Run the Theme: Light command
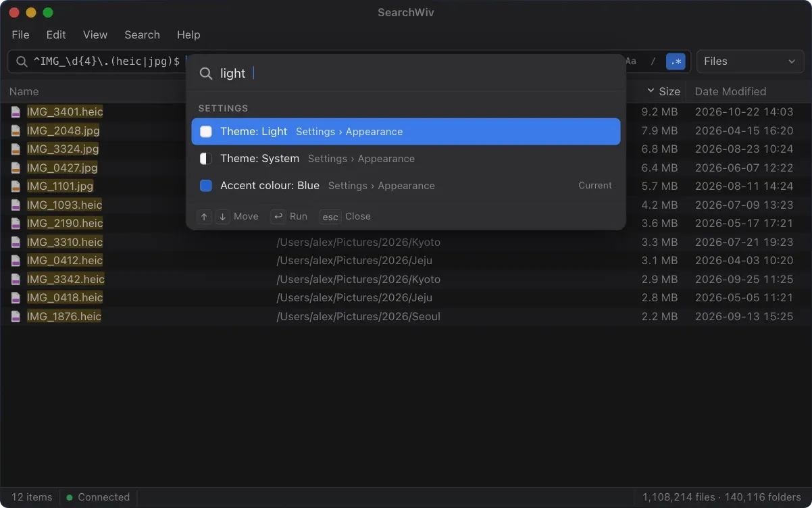The image size is (812, 508). 406,132
